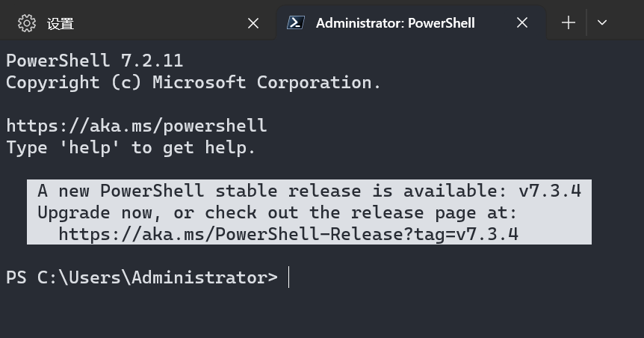Select the Administrator: PowerShell tab title
This screenshot has width=644, height=338.
click(395, 23)
